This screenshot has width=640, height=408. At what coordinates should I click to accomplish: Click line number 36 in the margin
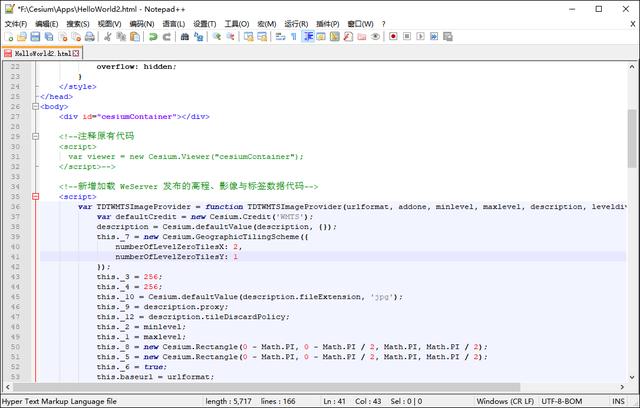point(15,207)
